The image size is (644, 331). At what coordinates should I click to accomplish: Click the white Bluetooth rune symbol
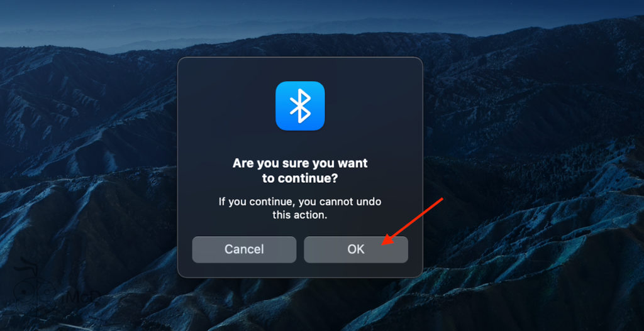(300, 106)
